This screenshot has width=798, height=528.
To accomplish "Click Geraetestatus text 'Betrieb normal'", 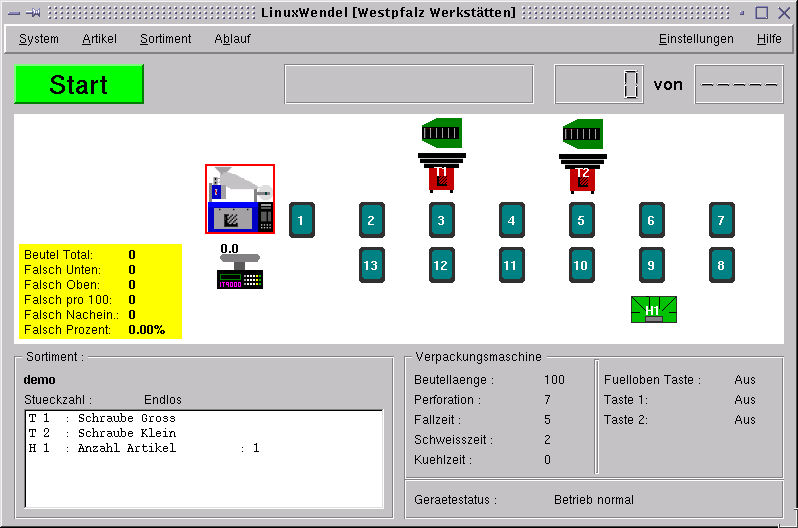I will 594,499.
